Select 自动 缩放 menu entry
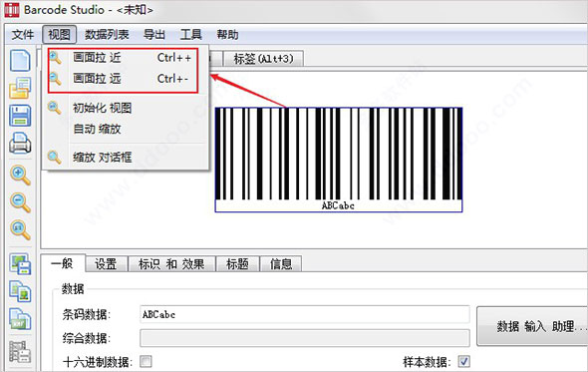The image size is (588, 372). tap(125, 129)
